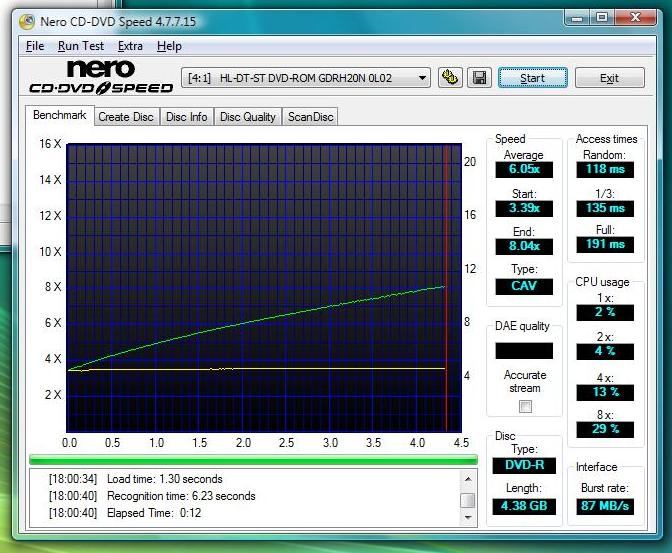Click the nero CD-DVD Speed logo

(x=101, y=77)
